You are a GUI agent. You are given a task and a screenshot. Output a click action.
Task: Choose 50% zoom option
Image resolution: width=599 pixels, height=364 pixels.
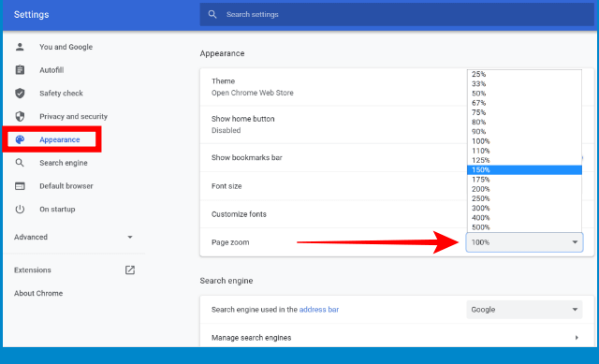point(524,94)
